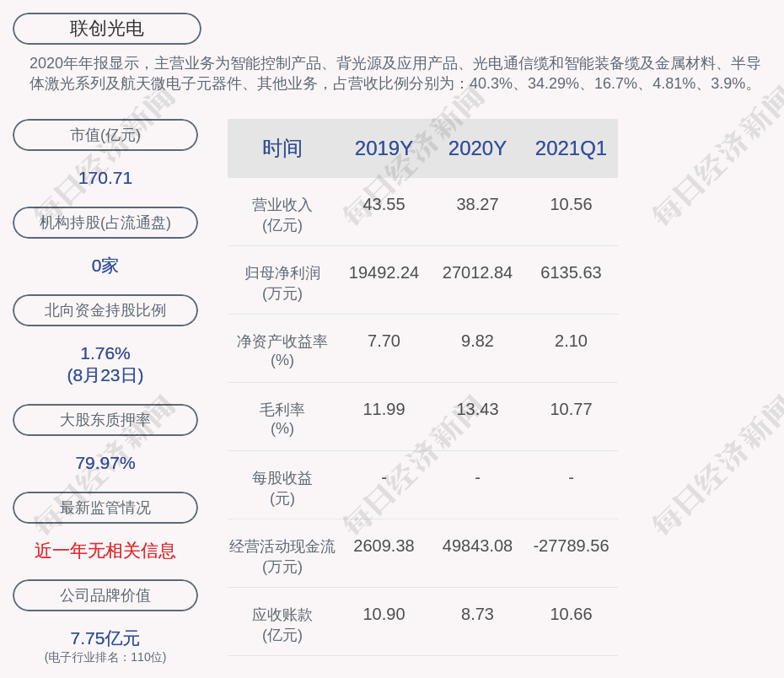Select gross margin cell '11.99'
This screenshot has height=678, width=784.
click(384, 410)
